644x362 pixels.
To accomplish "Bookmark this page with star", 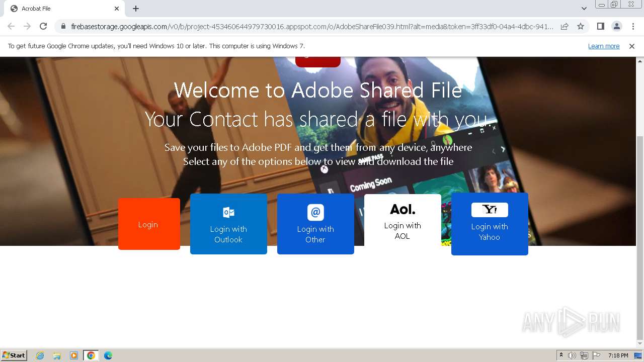I will coord(581,26).
